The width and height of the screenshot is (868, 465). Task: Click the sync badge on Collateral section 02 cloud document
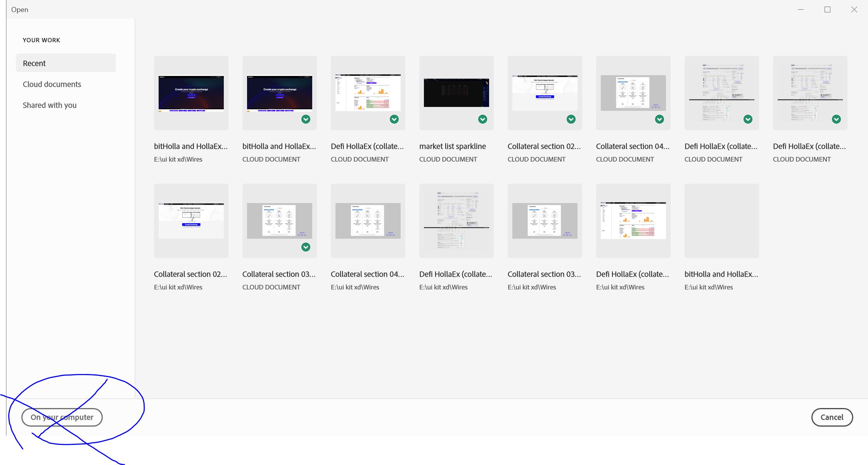pyautogui.click(x=570, y=119)
